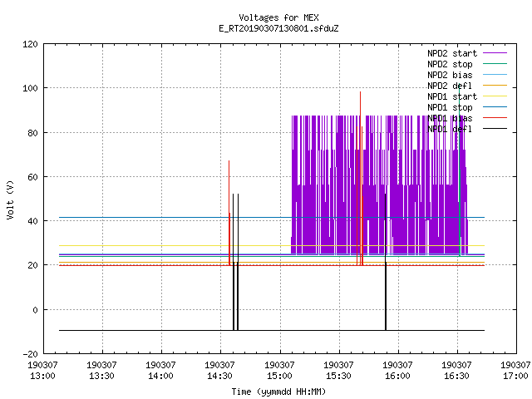532x399 pixels.
Task: Click the 'NPD2 bias' legend label
Action: (x=450, y=75)
